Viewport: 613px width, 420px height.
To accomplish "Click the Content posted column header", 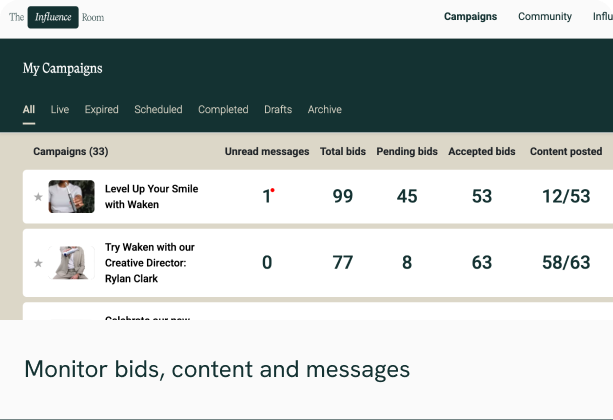I will pos(565,152).
